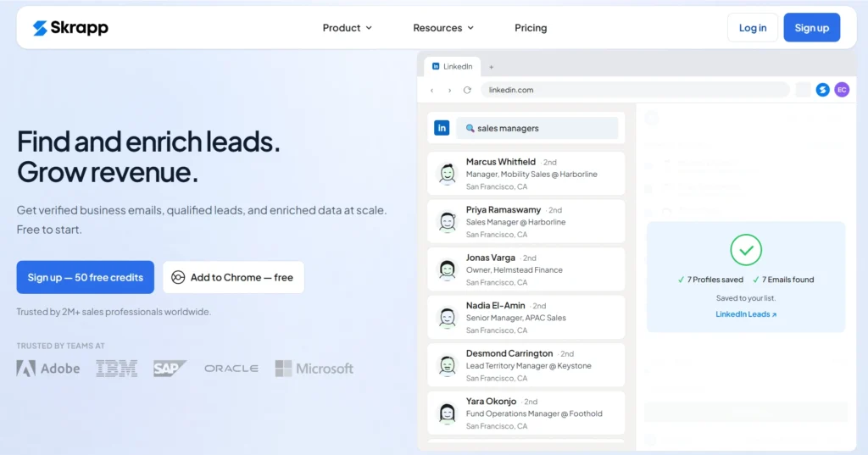Click 'Sales Manager @ Harborline' text
The image size is (868, 455).
click(x=516, y=222)
